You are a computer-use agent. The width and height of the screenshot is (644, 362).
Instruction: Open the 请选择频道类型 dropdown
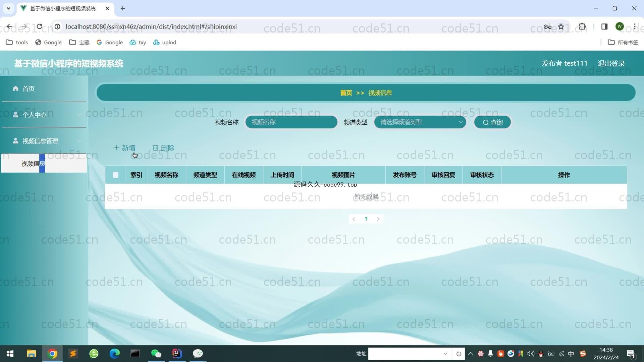pyautogui.click(x=420, y=122)
